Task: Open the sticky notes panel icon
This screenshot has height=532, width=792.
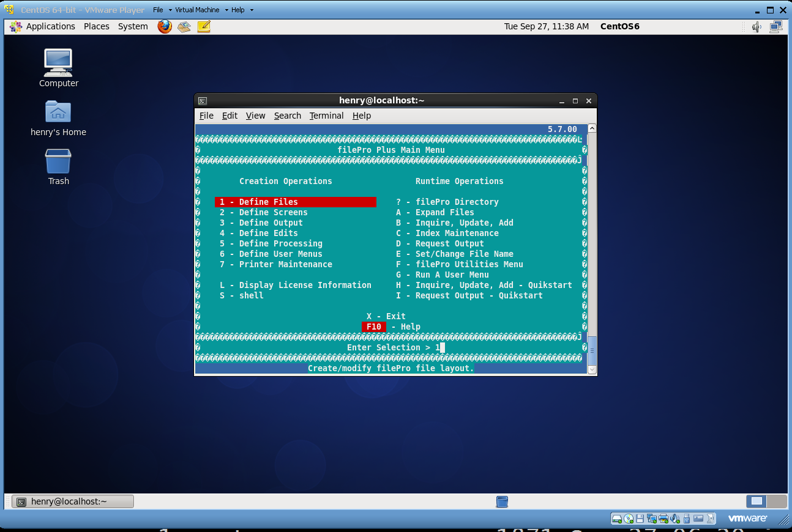Action: tap(204, 26)
